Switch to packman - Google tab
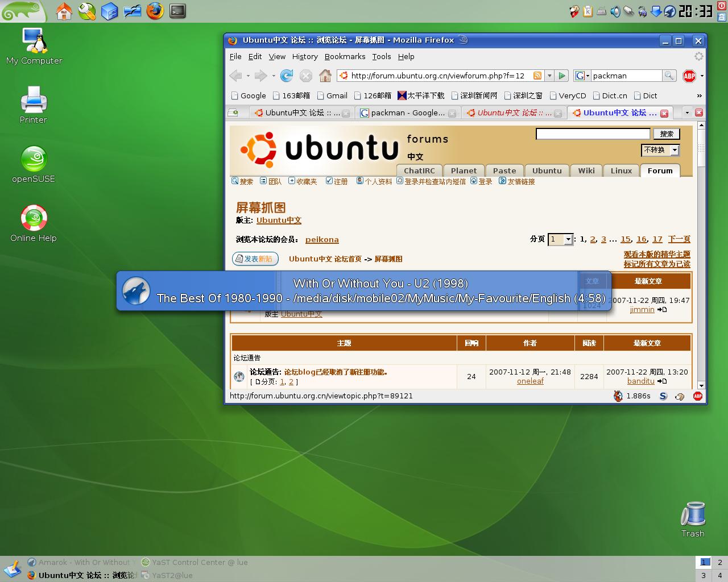728x582 pixels. (x=408, y=113)
